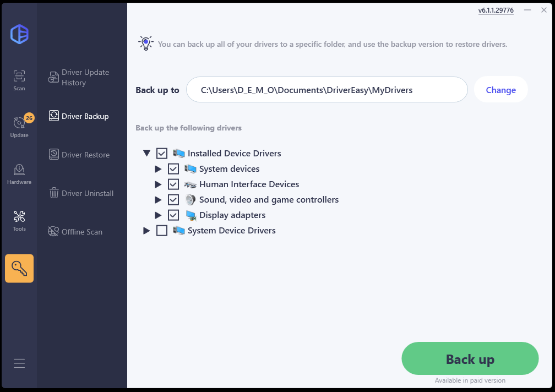Select the Human Interface Devices label
This screenshot has width=555, height=392.
click(249, 184)
